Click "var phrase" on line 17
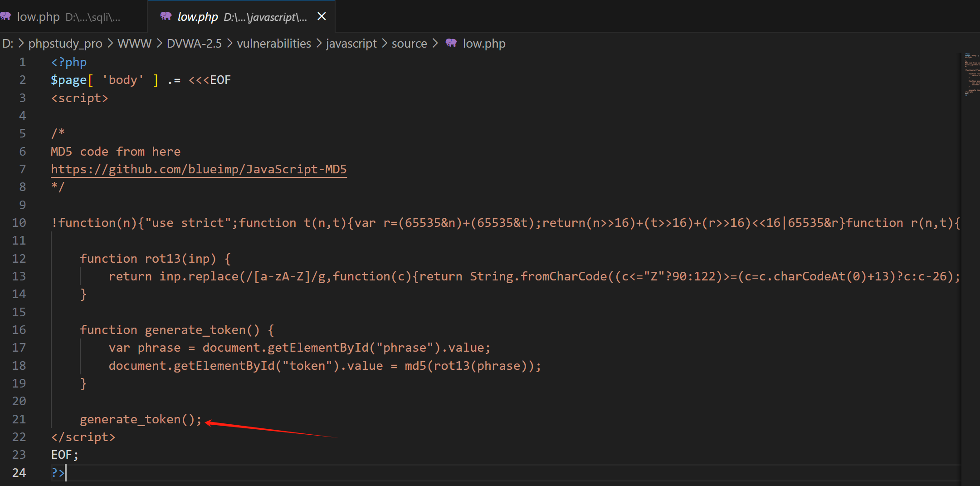 145,348
